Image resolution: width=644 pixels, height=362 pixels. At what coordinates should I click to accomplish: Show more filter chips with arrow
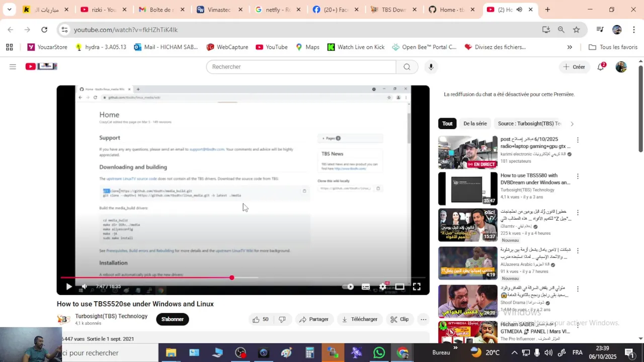coord(572,124)
